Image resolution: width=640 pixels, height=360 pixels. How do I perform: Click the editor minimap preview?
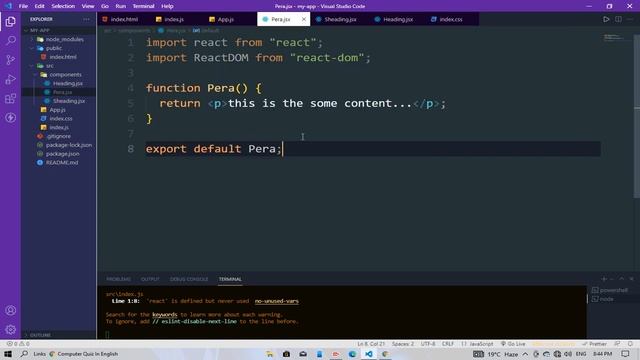[613, 38]
